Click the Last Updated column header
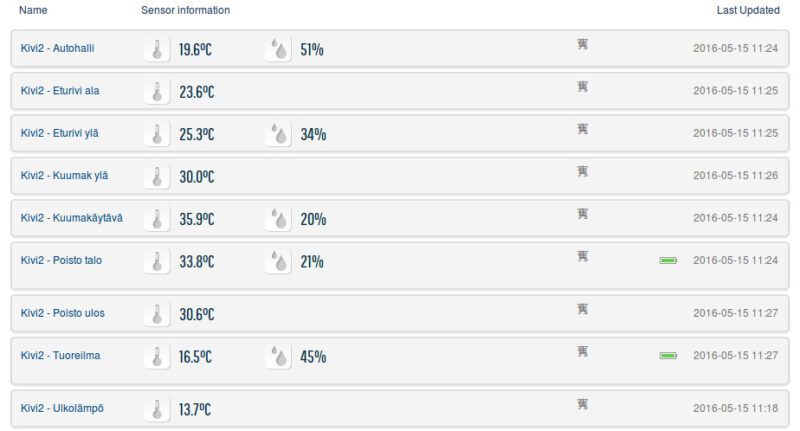 click(x=748, y=10)
